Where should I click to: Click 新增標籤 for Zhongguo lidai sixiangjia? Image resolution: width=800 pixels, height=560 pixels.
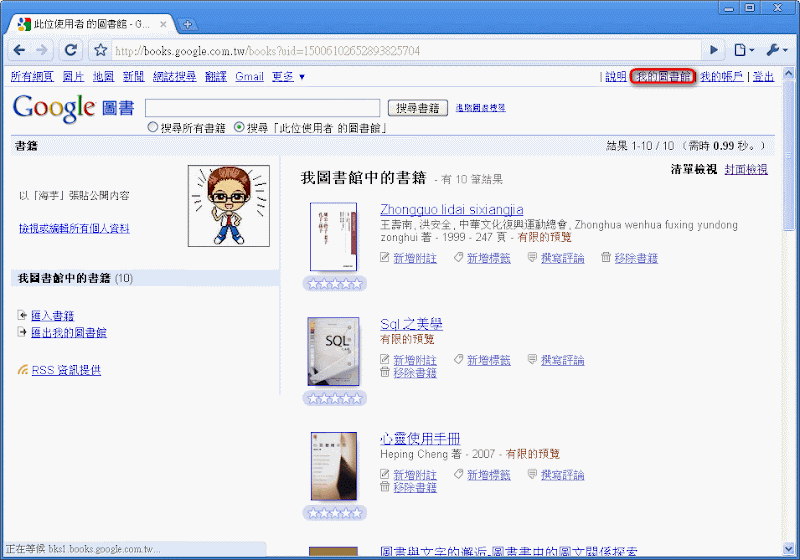tap(489, 258)
